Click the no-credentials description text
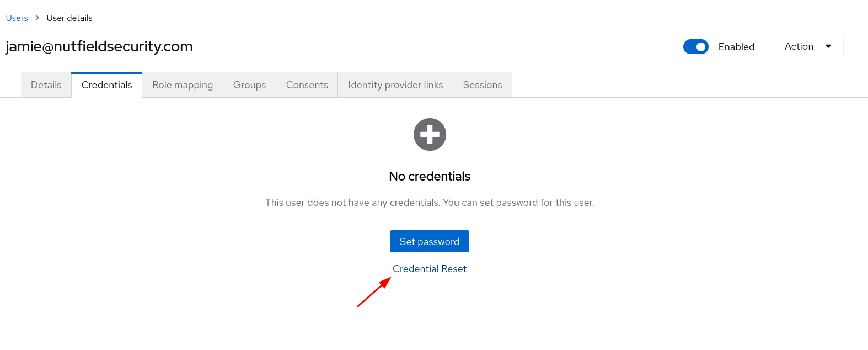 pos(430,203)
